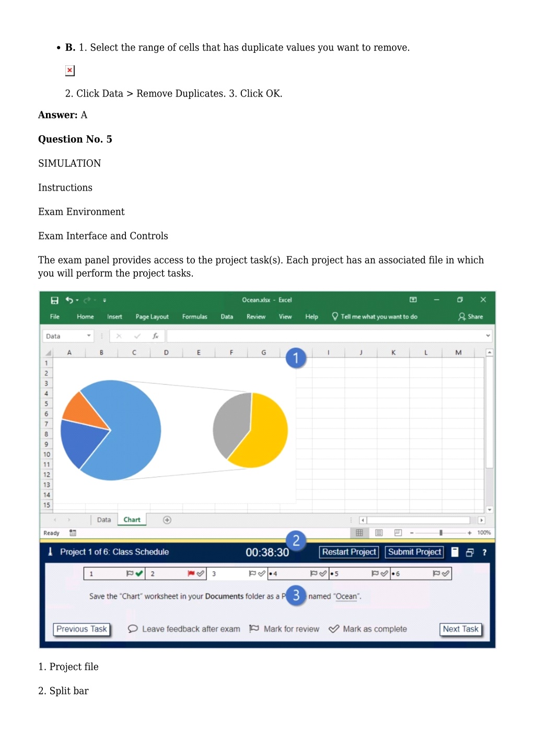Click the Share button in the ribbon
Screen dimensions: 535x756
click(470, 316)
